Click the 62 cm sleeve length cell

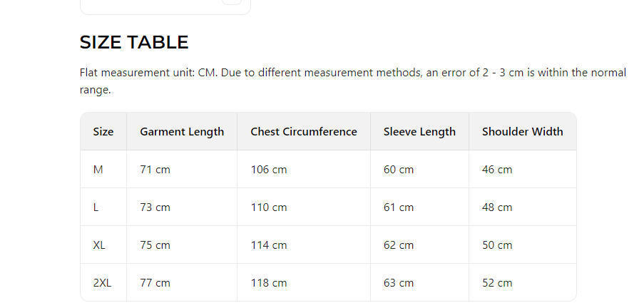[x=399, y=245]
